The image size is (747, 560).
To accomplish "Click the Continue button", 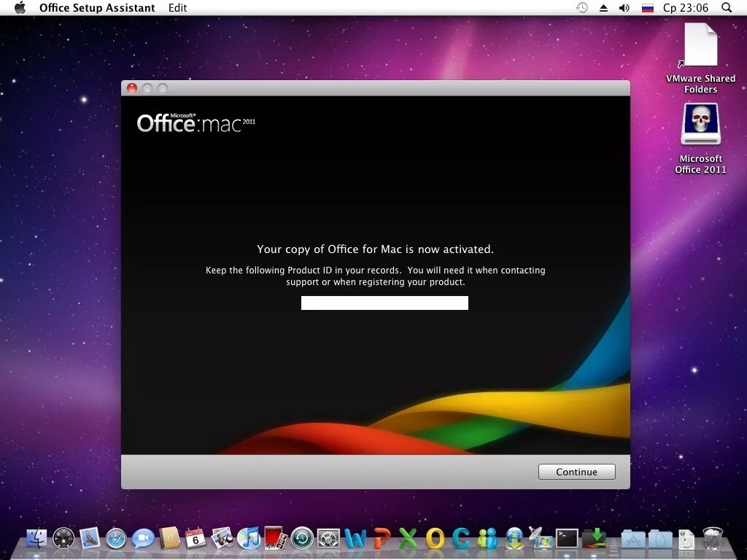I will (576, 472).
